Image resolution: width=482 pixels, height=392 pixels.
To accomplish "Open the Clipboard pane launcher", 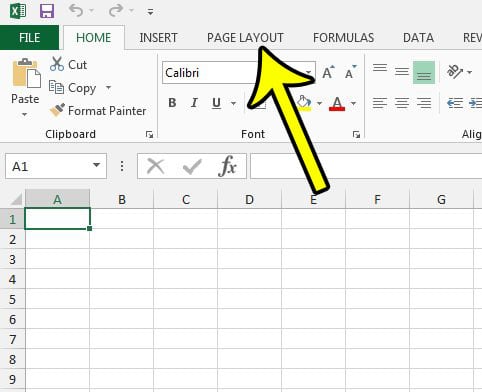I will [x=149, y=134].
